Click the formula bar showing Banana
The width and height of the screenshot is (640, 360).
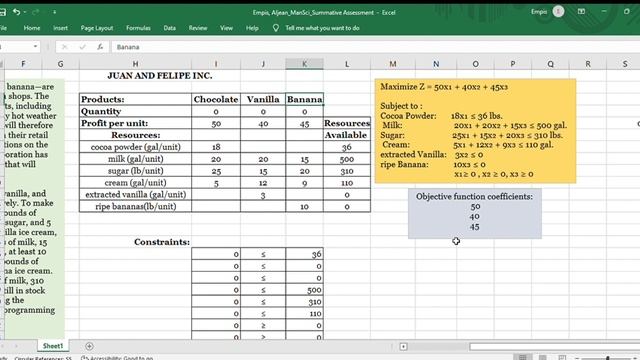[x=376, y=47]
